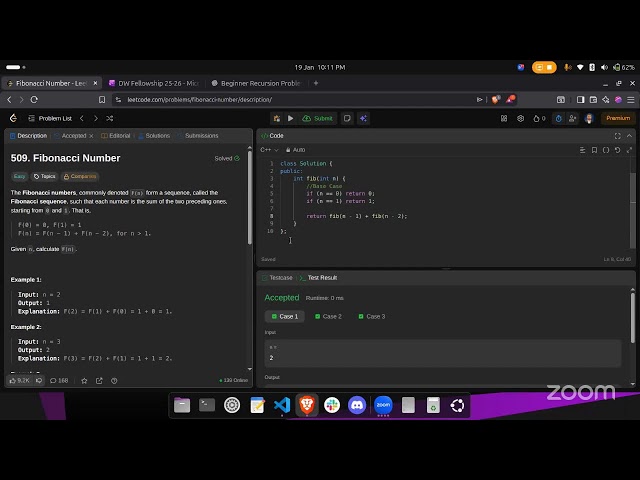Open the profile avatar menu

point(589,118)
